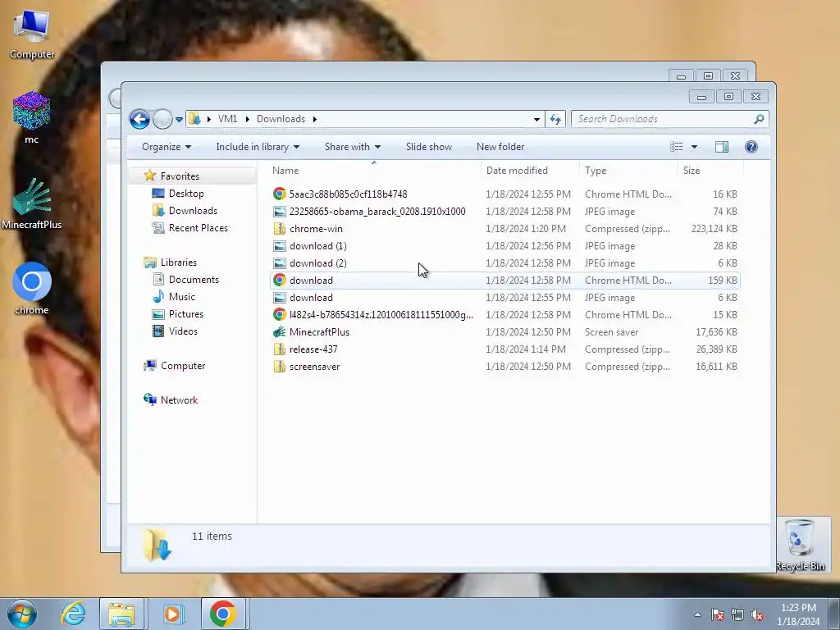This screenshot has width=840, height=630.
Task: Open the Computer desktop icon
Action: click(x=32, y=34)
